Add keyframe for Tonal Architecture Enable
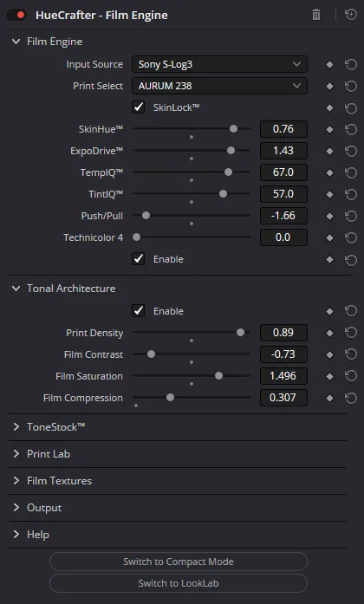 tap(329, 311)
